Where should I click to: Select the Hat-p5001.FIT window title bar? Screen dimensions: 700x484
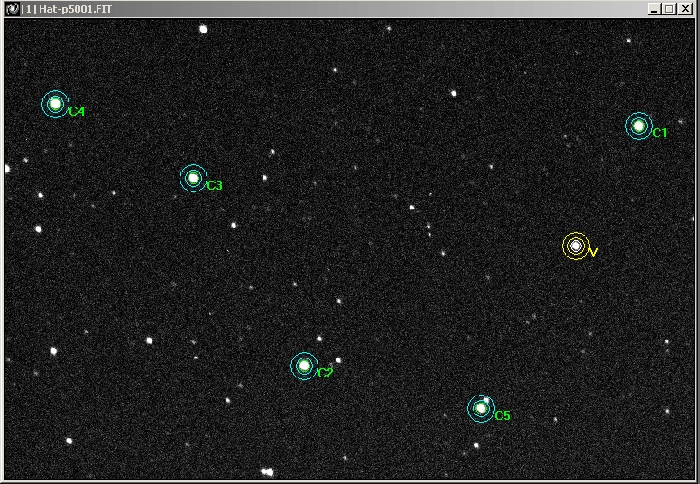click(x=349, y=9)
